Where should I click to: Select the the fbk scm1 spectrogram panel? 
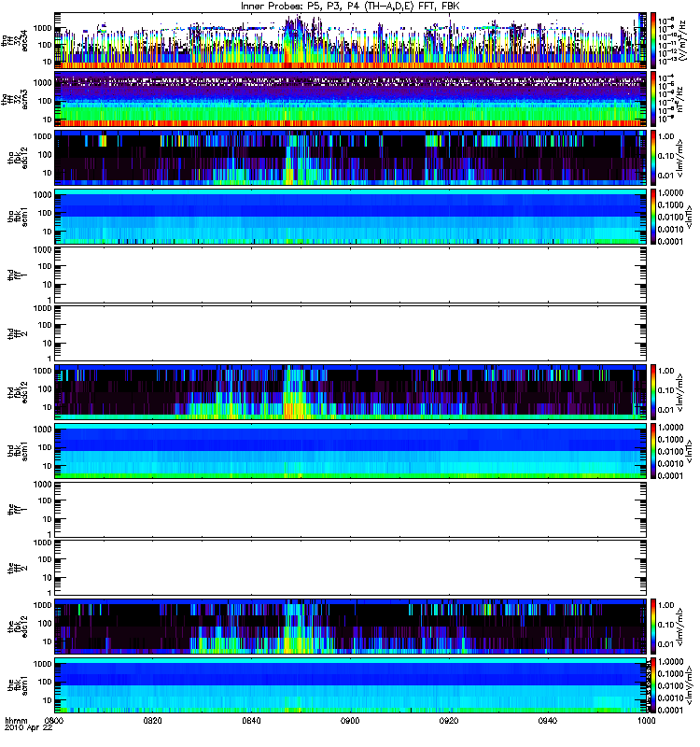tap(351, 685)
